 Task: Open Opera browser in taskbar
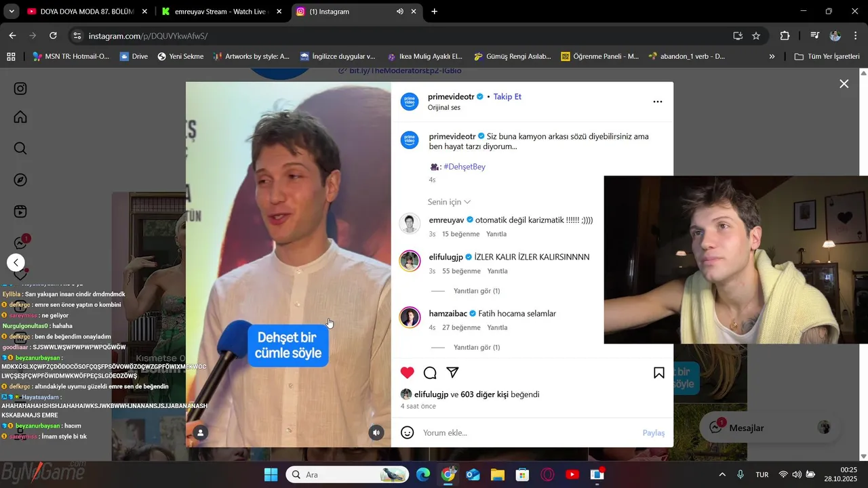point(547,474)
